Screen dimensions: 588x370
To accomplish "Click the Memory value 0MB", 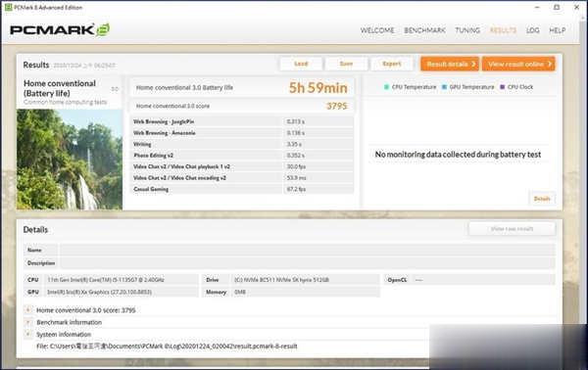I will [305, 292].
